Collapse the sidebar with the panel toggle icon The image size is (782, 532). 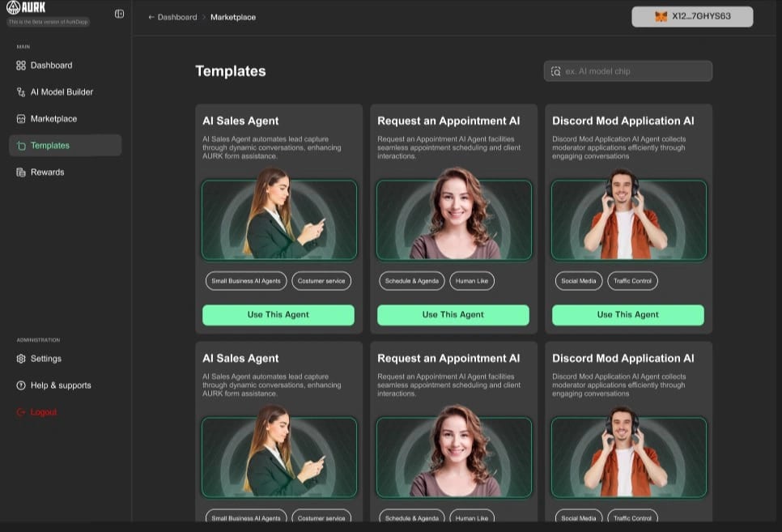click(119, 14)
